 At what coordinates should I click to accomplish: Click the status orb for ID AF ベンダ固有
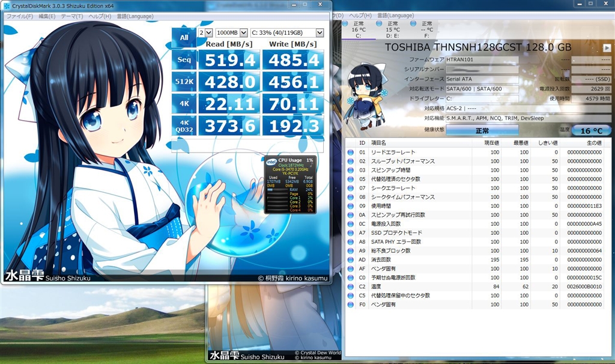351,268
